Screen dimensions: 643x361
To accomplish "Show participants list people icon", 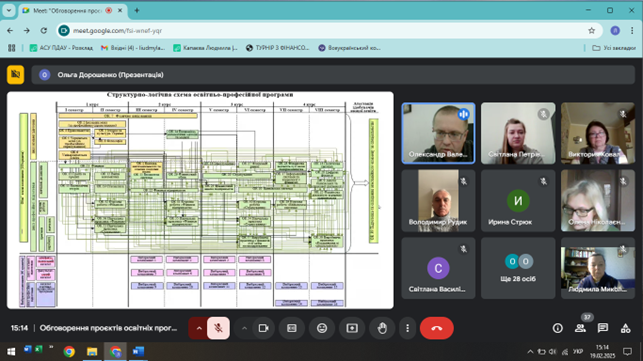I will pos(580,328).
